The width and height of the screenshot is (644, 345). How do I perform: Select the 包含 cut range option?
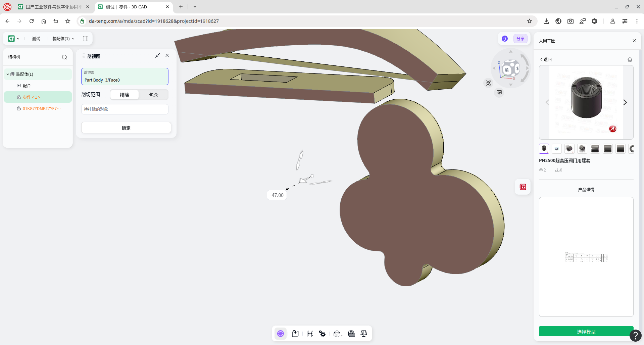pos(154,95)
